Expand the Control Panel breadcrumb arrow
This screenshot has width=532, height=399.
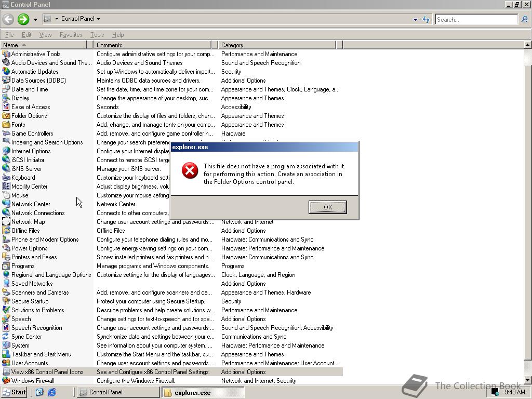click(98, 19)
